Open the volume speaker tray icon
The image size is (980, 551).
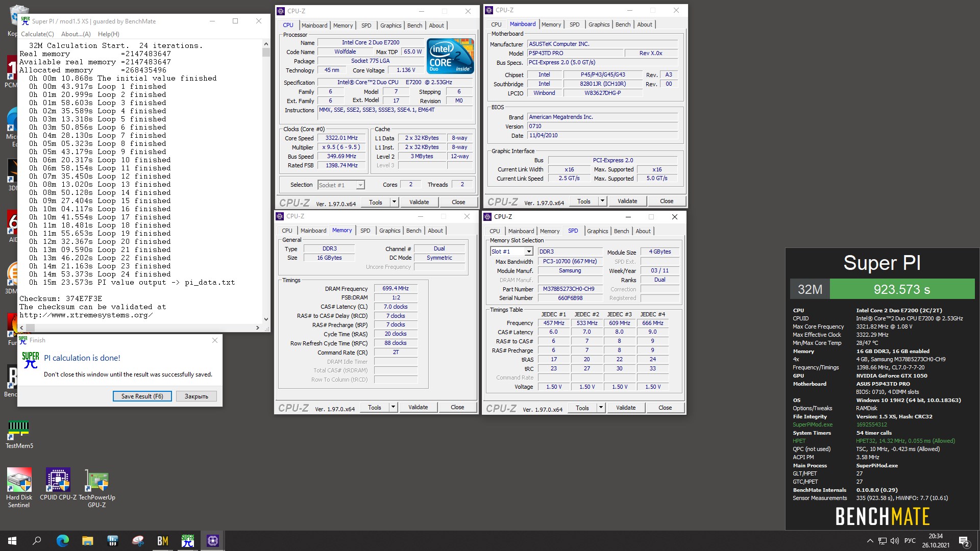894,541
